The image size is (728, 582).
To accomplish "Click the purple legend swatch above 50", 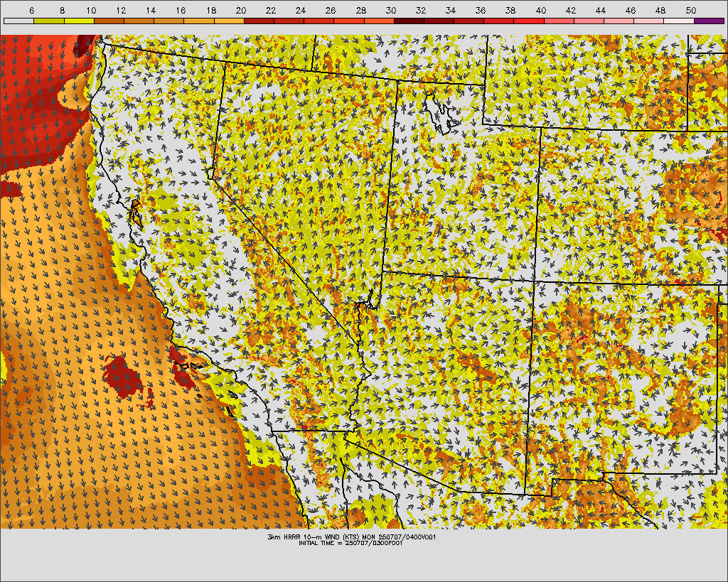I will coord(709,21).
